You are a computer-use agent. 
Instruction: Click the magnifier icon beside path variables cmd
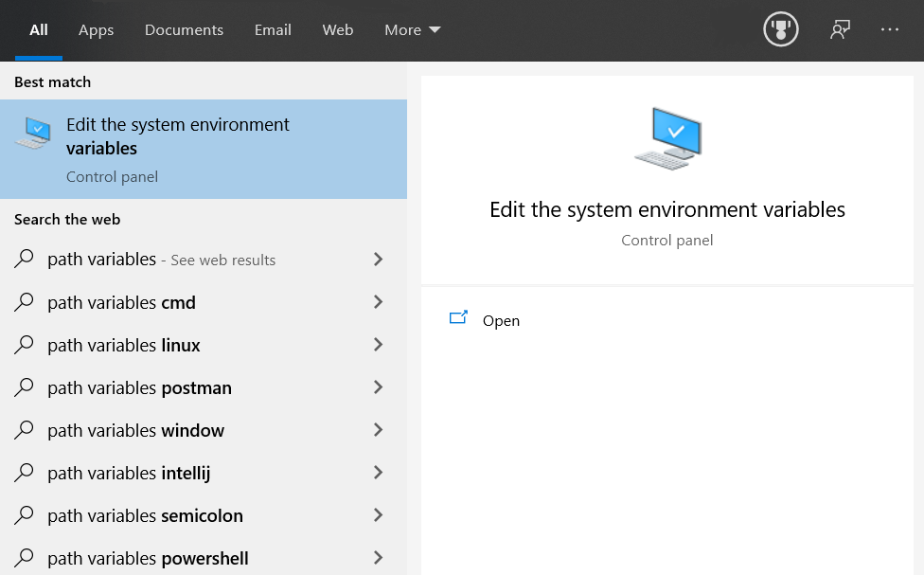(x=25, y=302)
